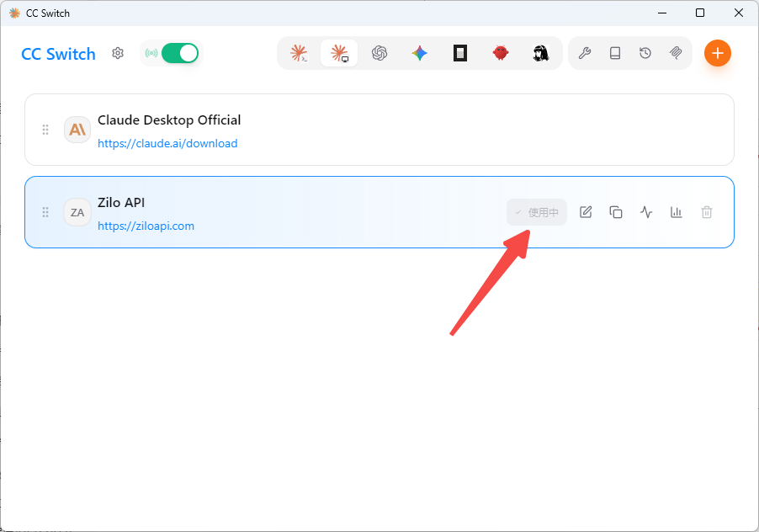The height and width of the screenshot is (532, 759).
Task: Add a new provider with the orange plus button
Action: pos(718,53)
